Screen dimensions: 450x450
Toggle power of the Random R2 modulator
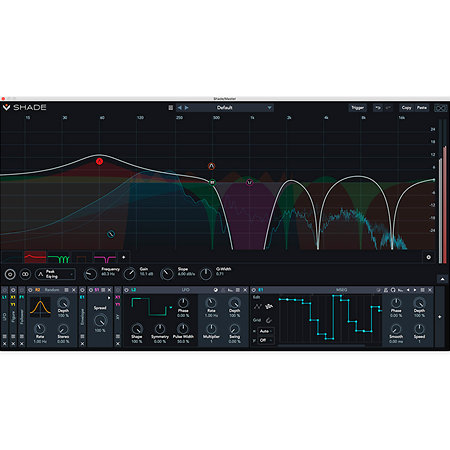[x=31, y=290]
